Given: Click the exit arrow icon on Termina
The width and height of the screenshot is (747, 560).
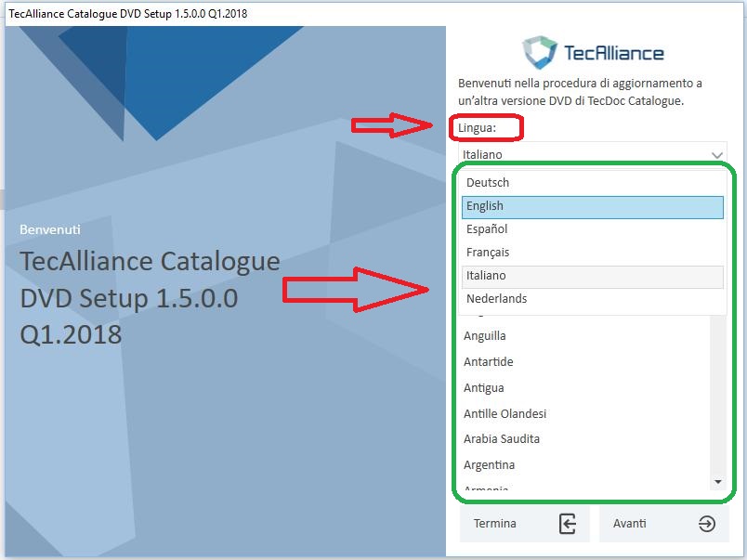Looking at the screenshot, I should coord(567,524).
